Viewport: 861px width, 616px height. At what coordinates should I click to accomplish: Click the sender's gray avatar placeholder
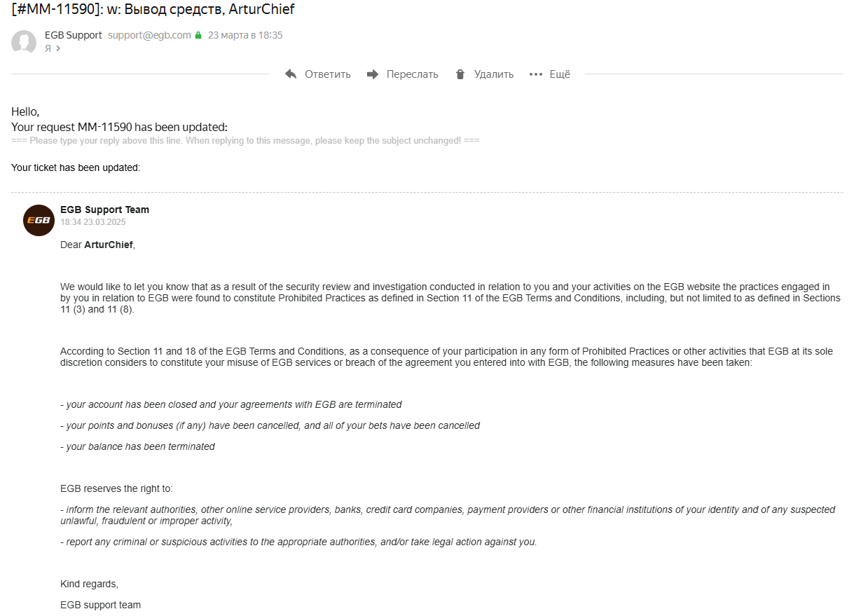pyautogui.click(x=24, y=42)
